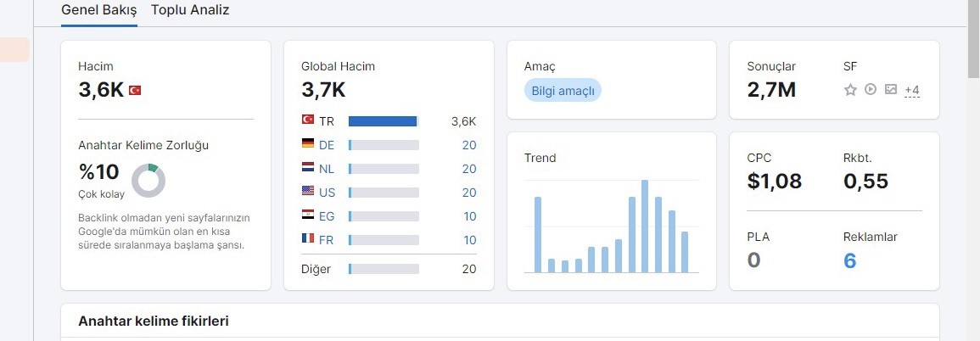Click the Reklamlar count 6 link
This screenshot has height=341, width=980.
click(849, 260)
